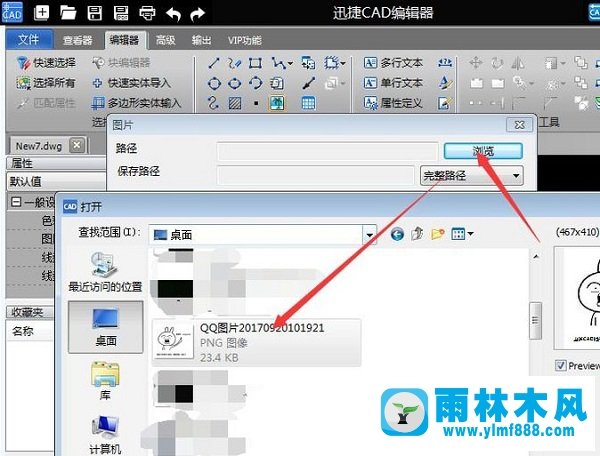600x456 pixels.
Task: Switch to the 高级 advanced tab
Action: [166, 40]
